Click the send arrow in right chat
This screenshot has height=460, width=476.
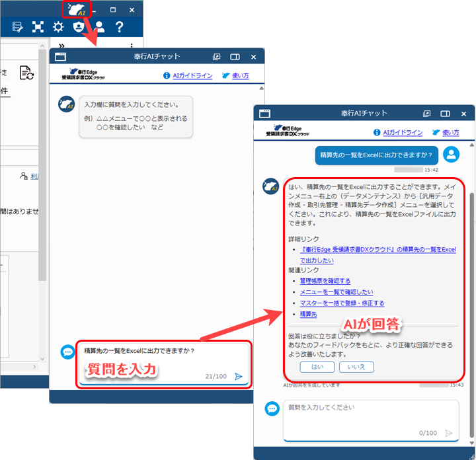(x=449, y=433)
